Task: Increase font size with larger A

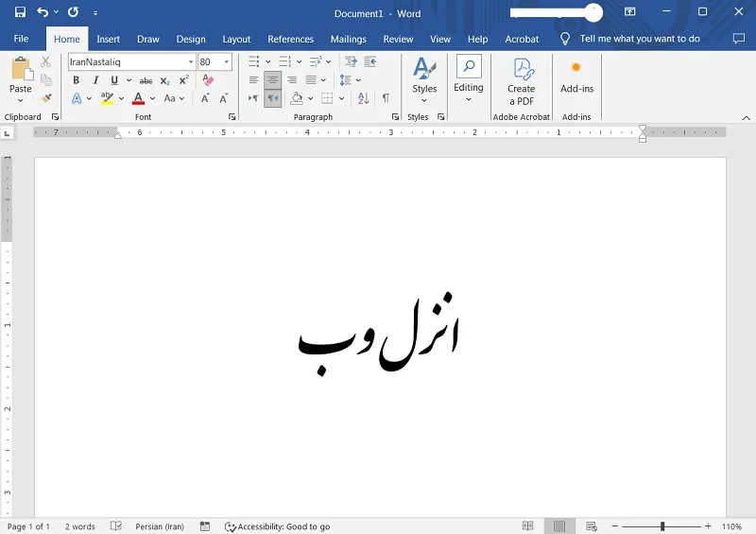Action: (205, 98)
